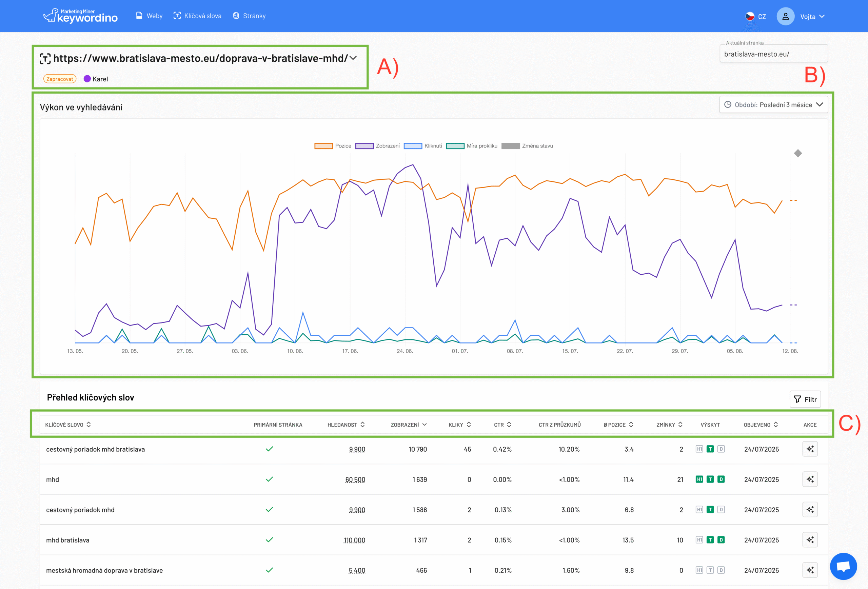Screen dimensions: 868x589
Task: Click the green D badge in mhd bratislava row
Action: coord(721,540)
